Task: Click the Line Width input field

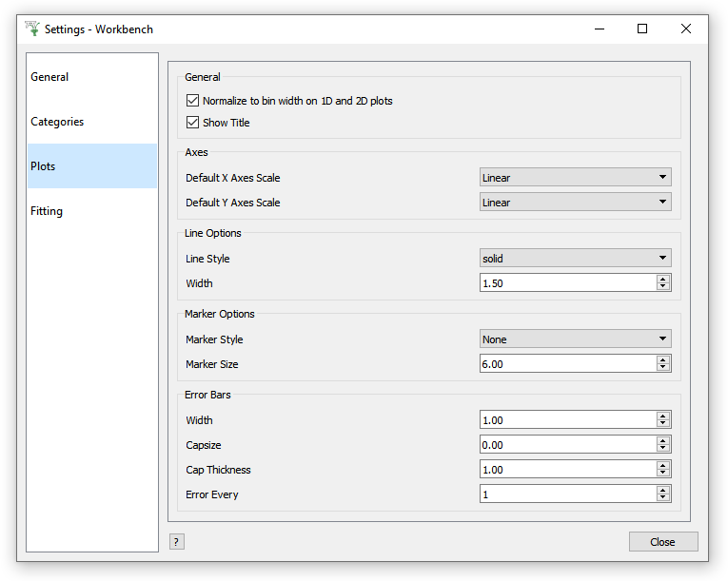Action: pyautogui.click(x=567, y=282)
